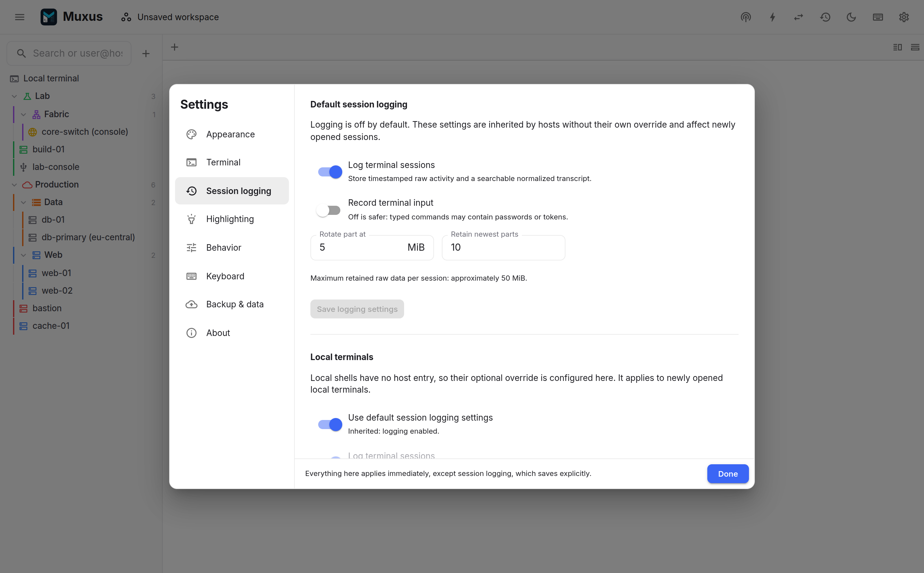Collapse the Lab group chevron
Viewport: 924px width, 573px height.
14,96
